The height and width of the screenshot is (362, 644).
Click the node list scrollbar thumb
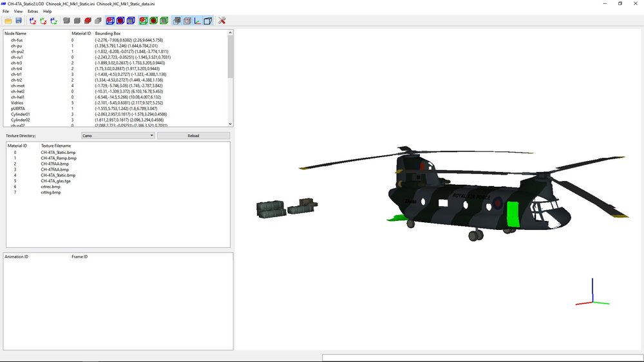tap(230, 57)
